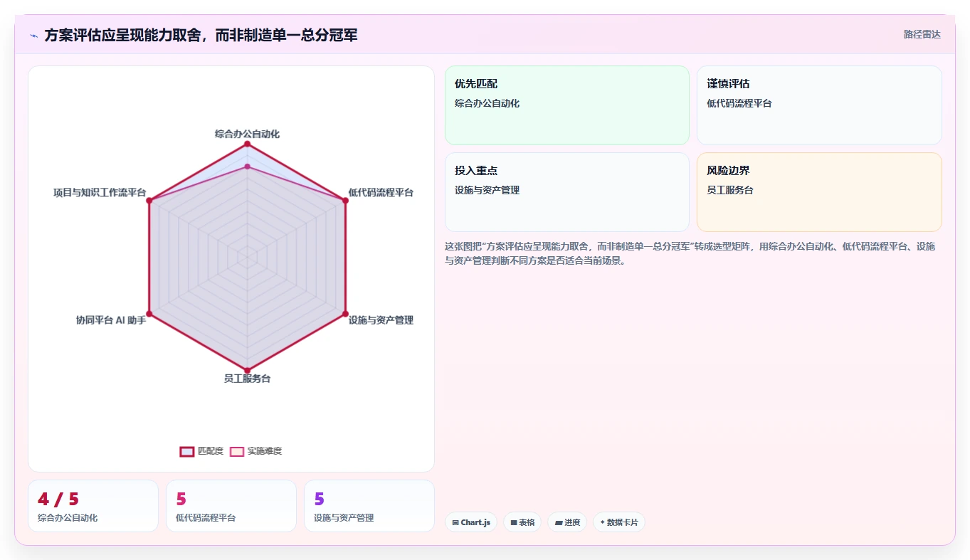970x560 pixels.
Task: Click the pink 5 低代码流程平台 stat card
Action: click(231, 506)
